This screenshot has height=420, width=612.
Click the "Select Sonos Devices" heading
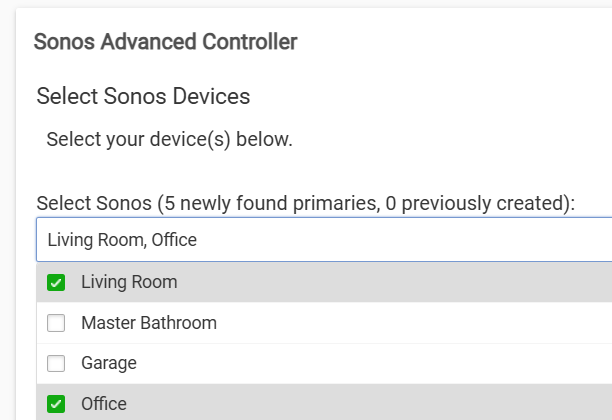pyautogui.click(x=142, y=97)
